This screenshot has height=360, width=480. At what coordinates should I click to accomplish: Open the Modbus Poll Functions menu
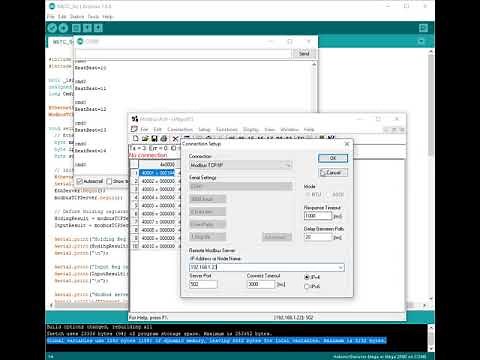coord(227,129)
